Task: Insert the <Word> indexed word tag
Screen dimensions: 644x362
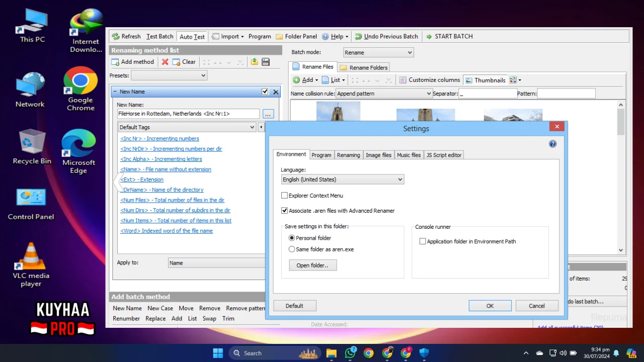Action: pyautogui.click(x=167, y=231)
